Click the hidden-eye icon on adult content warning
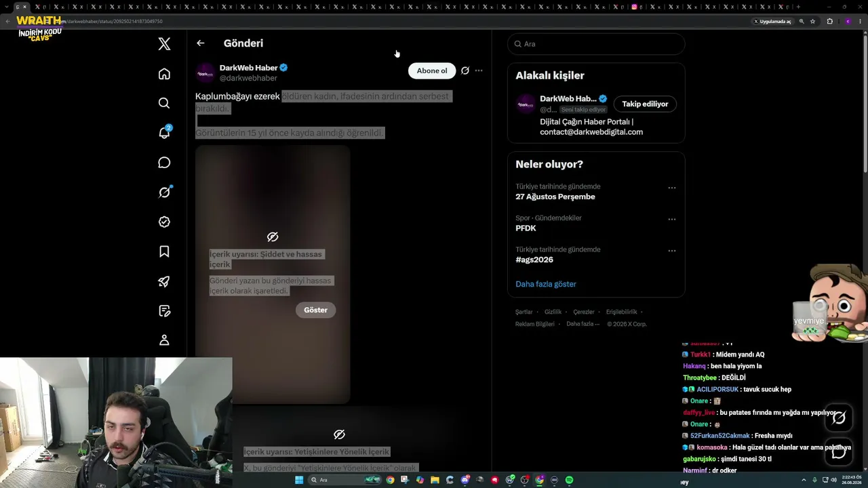Screen dimensions: 868x488 (340, 434)
